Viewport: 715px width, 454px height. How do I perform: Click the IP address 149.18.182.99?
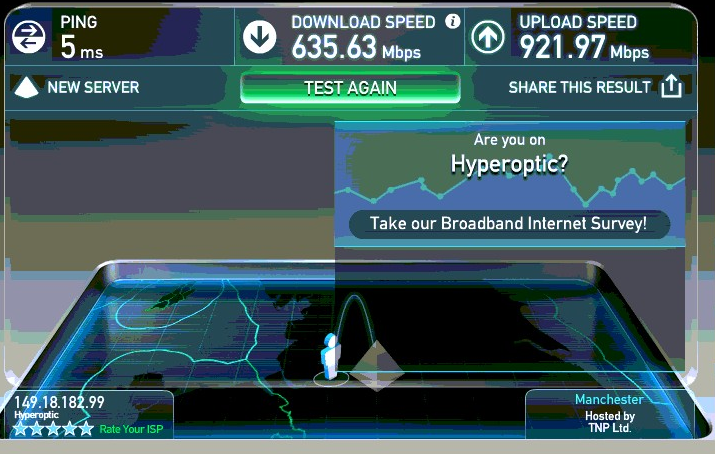pyautogui.click(x=59, y=402)
